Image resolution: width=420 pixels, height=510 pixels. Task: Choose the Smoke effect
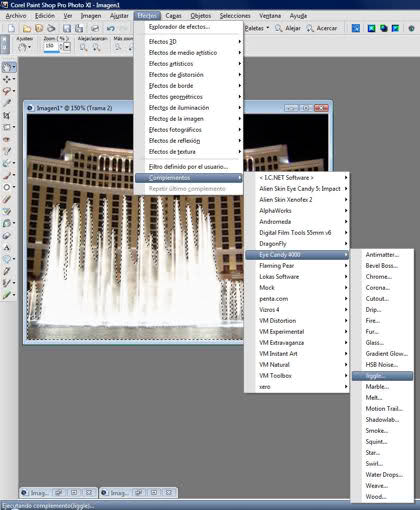click(382, 431)
